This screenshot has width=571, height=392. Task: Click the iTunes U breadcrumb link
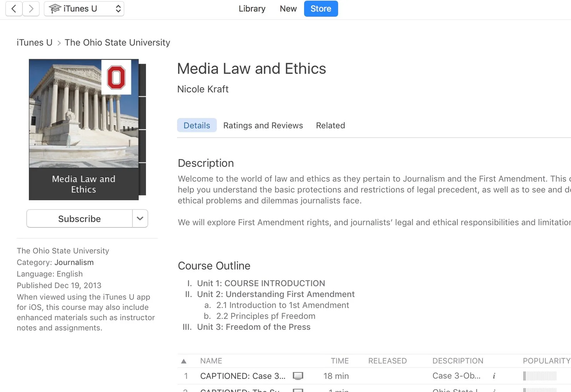coord(35,42)
